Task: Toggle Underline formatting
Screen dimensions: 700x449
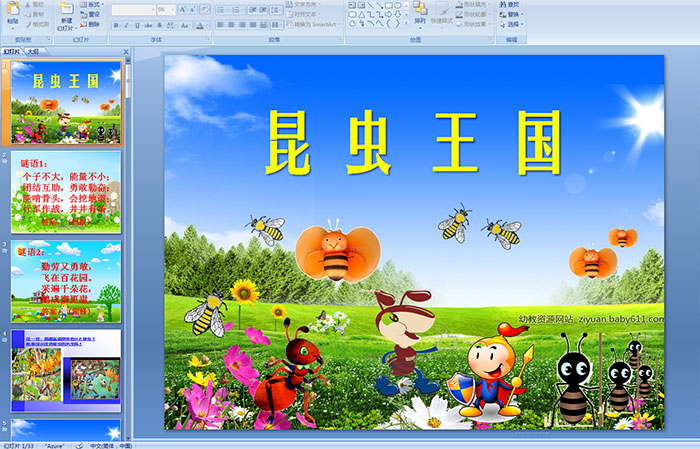Action: coord(137,25)
